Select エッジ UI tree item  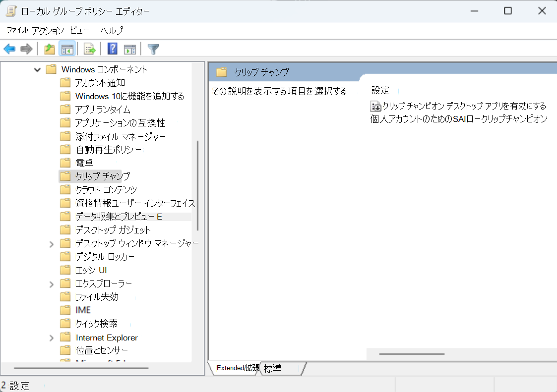pyautogui.click(x=91, y=270)
